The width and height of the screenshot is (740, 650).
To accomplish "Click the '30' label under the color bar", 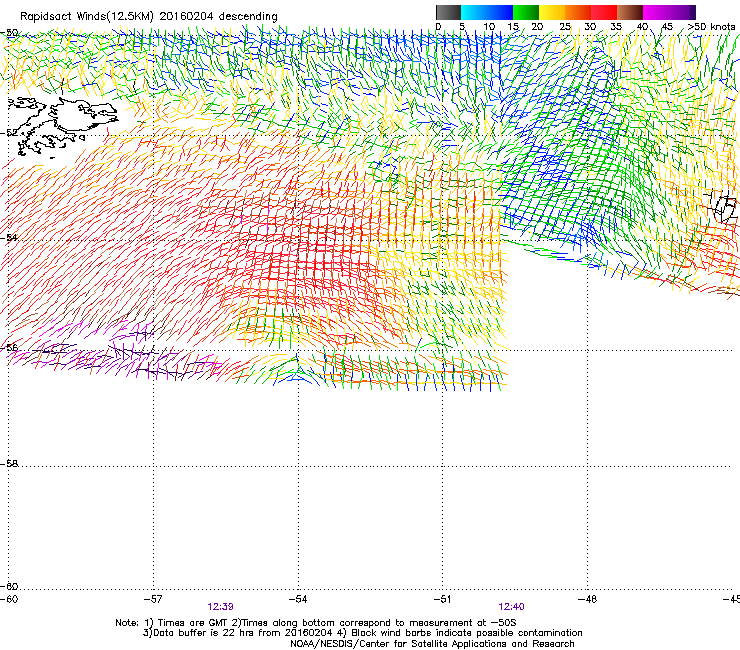I will tap(590, 26).
